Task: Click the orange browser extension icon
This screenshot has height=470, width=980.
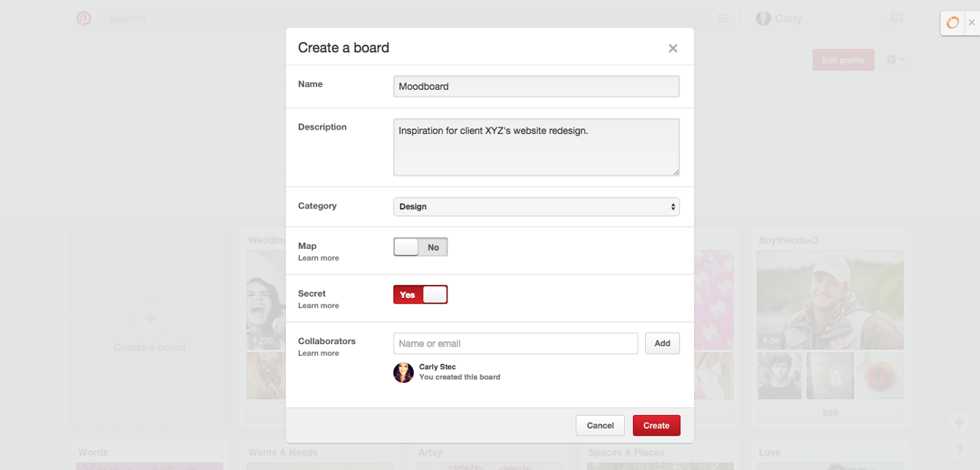Action: [x=952, y=23]
